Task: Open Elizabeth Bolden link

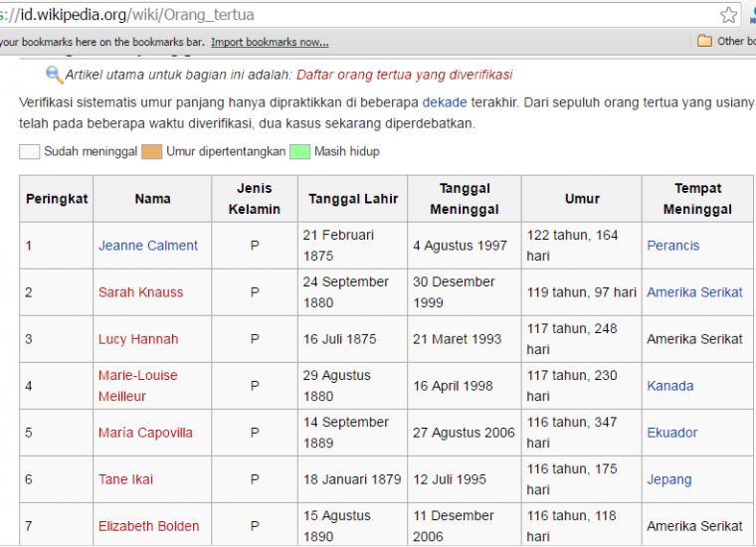Action: click(x=148, y=526)
